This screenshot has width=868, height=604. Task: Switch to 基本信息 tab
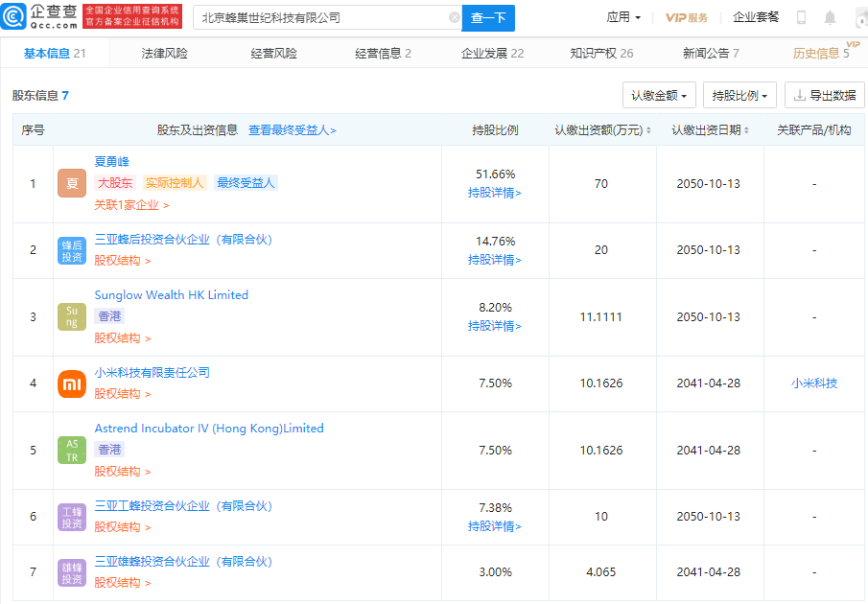coord(55,53)
